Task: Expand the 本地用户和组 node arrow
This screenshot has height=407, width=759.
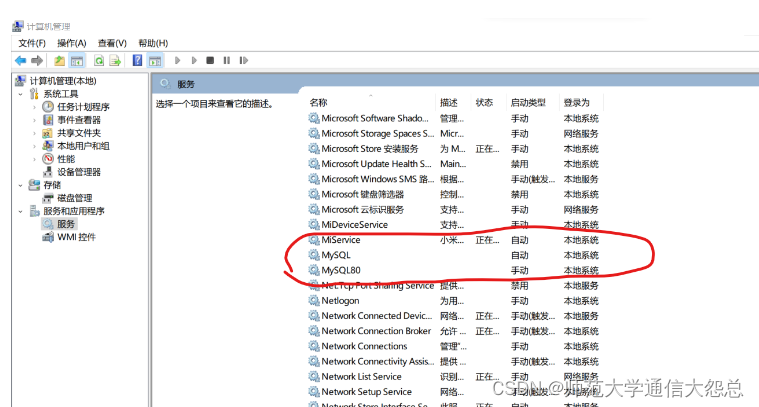Action: coord(34,146)
